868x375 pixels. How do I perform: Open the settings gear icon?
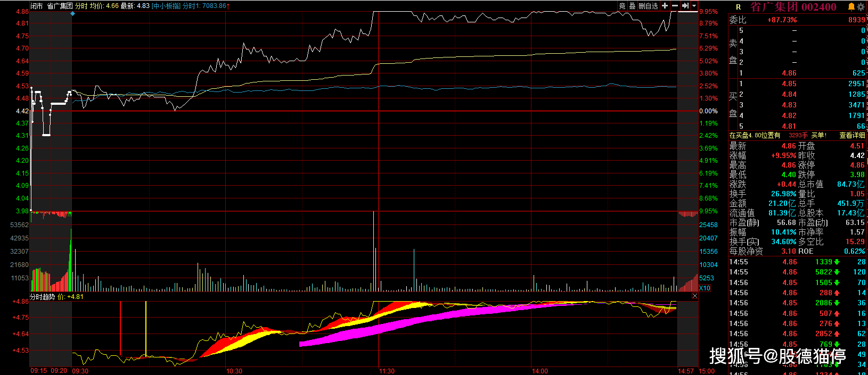point(861,7)
